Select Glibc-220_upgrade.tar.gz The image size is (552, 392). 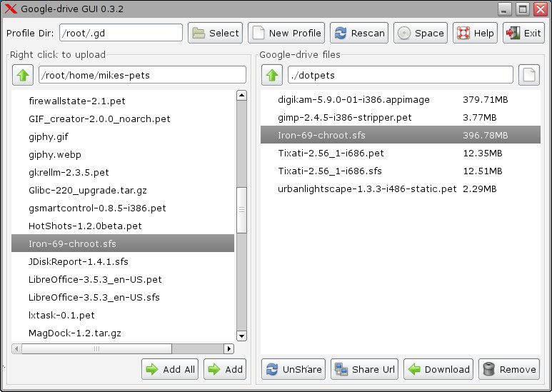click(x=123, y=191)
